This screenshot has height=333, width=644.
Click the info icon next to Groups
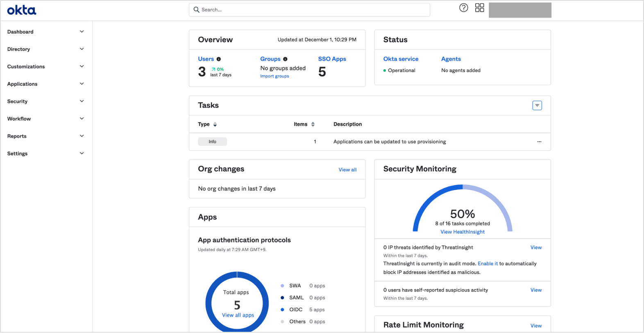pyautogui.click(x=285, y=59)
